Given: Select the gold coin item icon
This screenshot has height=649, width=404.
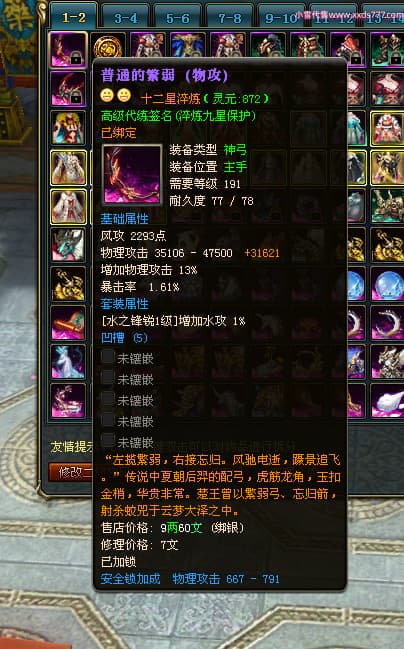Looking at the screenshot, I should pos(108,46).
